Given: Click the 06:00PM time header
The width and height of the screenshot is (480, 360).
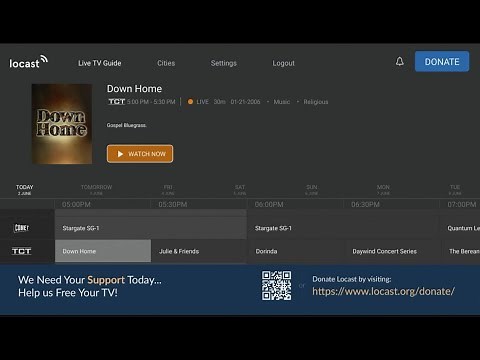Looking at the screenshot, I should (269, 204).
